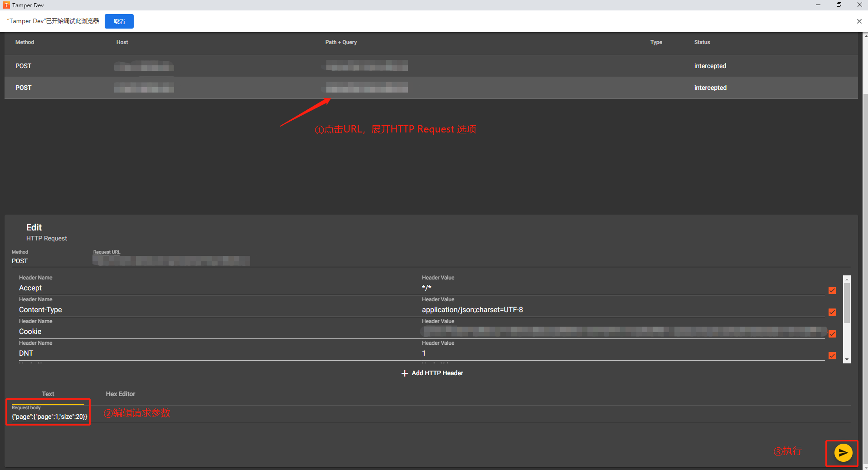Image resolution: width=868 pixels, height=470 pixels.
Task: Click the headers list scroll-down arrow
Action: (x=847, y=359)
